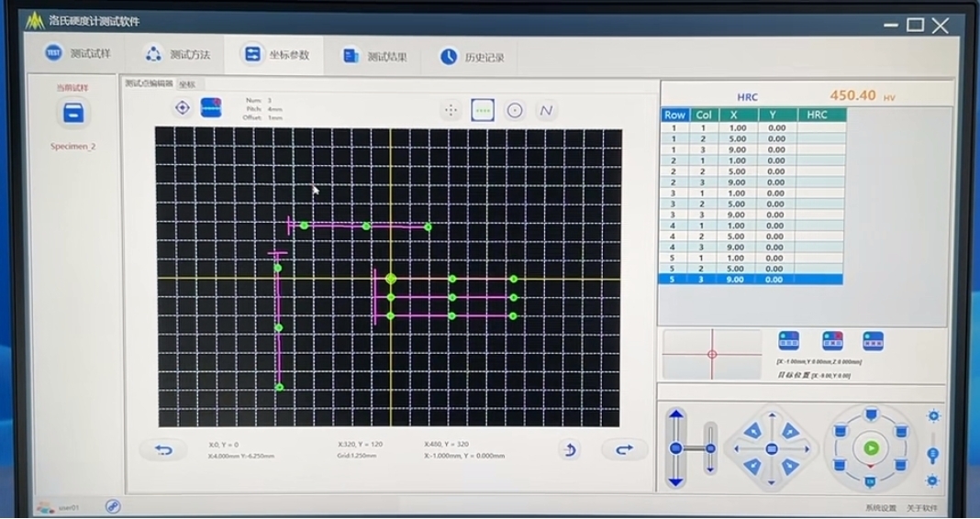Switch to the 坐标 sub-tab
The width and height of the screenshot is (980, 519).
(187, 84)
